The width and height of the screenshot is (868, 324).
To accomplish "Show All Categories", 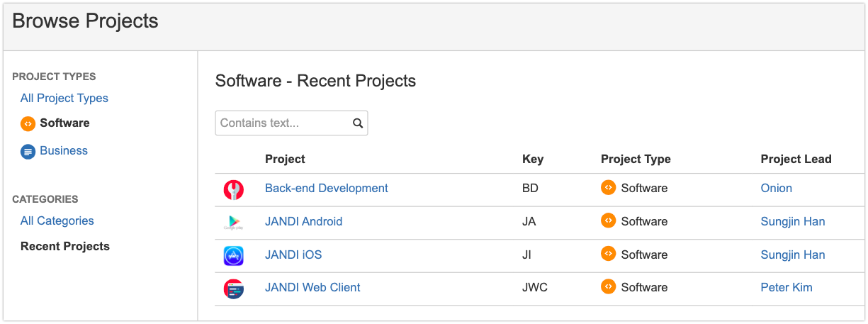I will [x=57, y=220].
